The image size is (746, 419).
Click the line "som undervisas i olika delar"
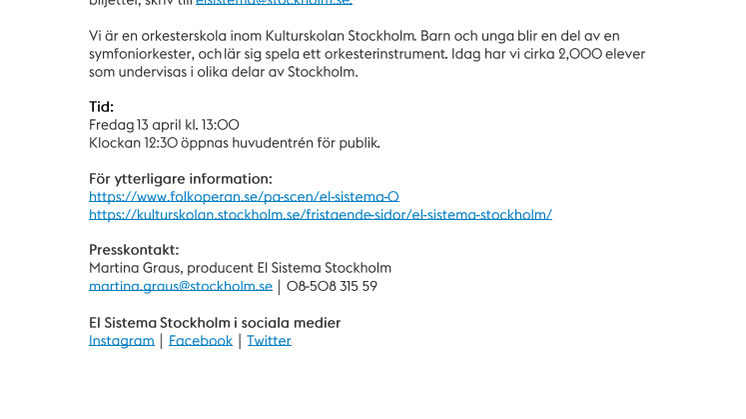point(180,72)
